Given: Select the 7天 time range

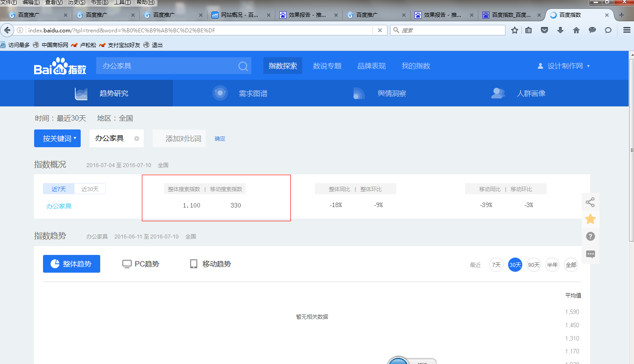Looking at the screenshot, I should point(496,264).
